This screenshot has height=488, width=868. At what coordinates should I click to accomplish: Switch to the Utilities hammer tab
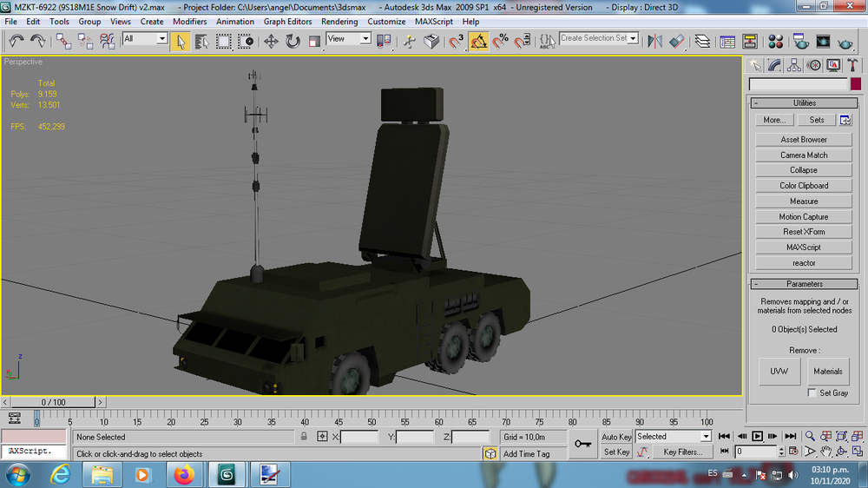(852, 65)
